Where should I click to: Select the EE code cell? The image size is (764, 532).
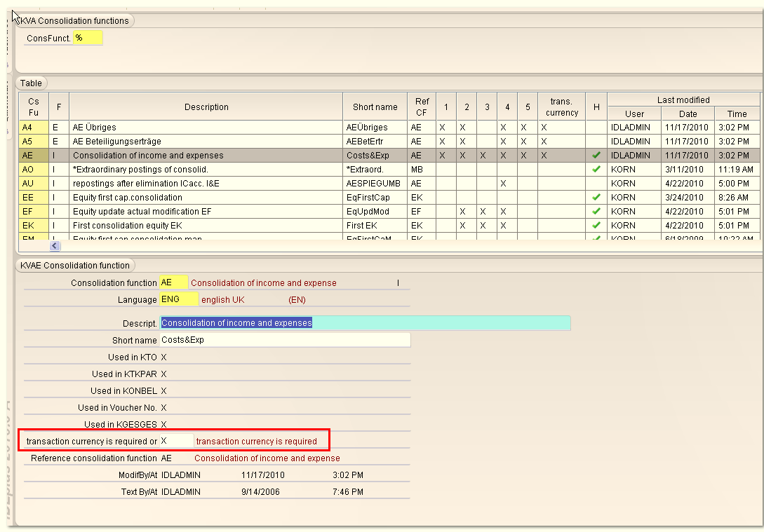pyautogui.click(x=34, y=198)
